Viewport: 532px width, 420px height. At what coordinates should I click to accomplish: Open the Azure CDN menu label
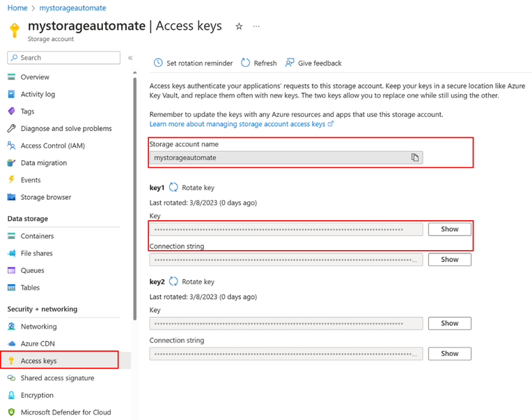[x=38, y=343]
